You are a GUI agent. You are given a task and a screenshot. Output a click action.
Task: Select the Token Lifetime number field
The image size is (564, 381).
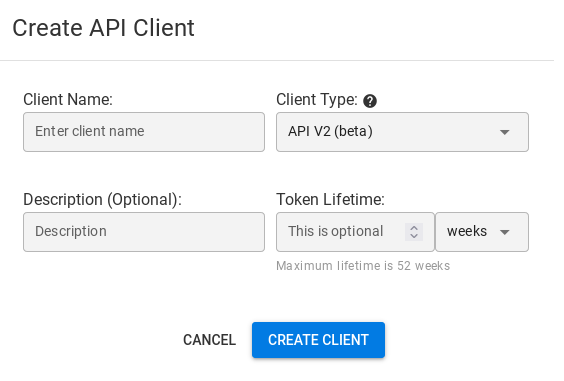tap(355, 232)
